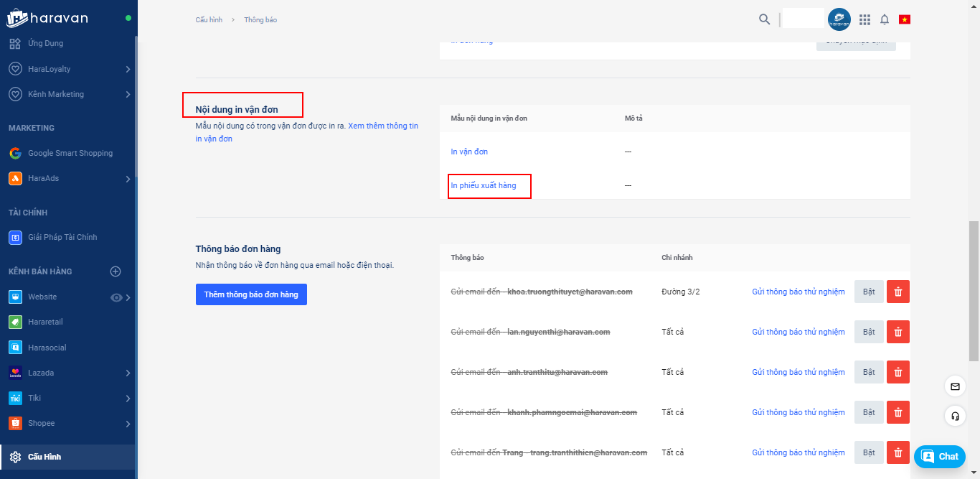Turn on anh.tranthitu notification using Bật
The height and width of the screenshot is (479, 980).
pos(868,372)
